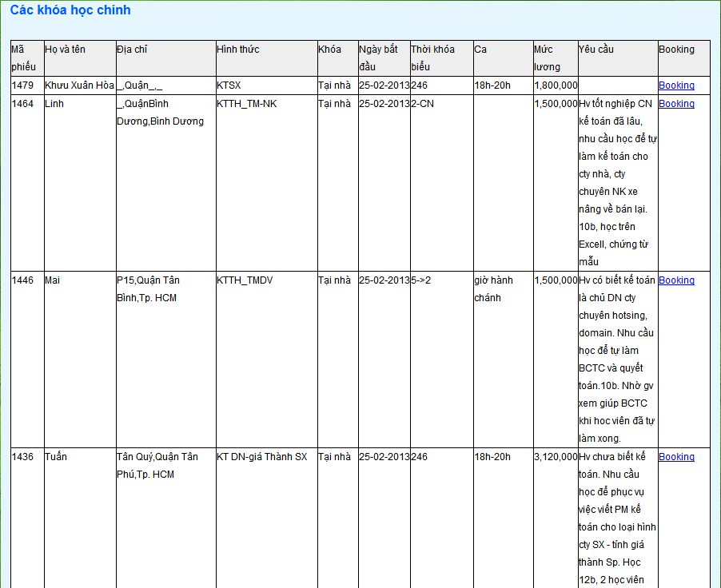This screenshot has height=588, width=721.
Task: Select the 'Khóa' column header
Action: point(329,50)
